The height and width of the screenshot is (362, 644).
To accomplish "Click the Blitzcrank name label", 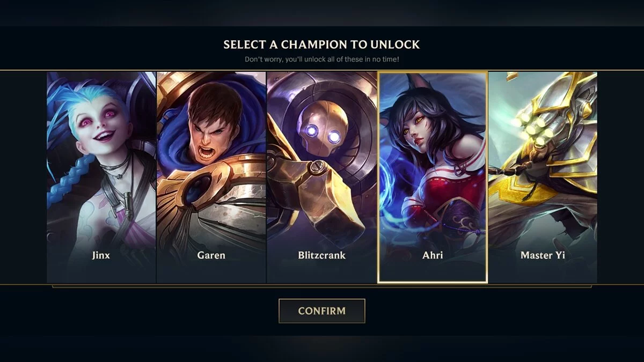I will pos(322,255).
